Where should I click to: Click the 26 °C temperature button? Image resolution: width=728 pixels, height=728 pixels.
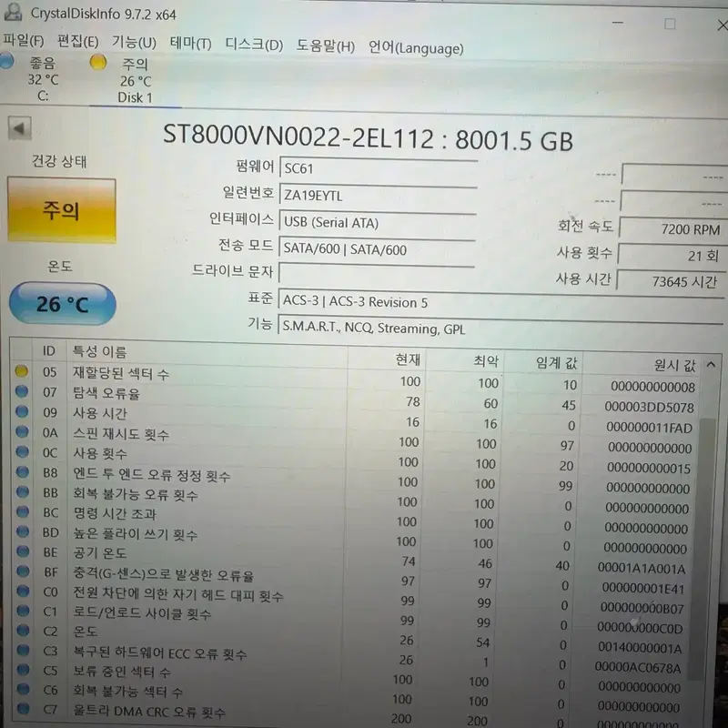[62, 304]
